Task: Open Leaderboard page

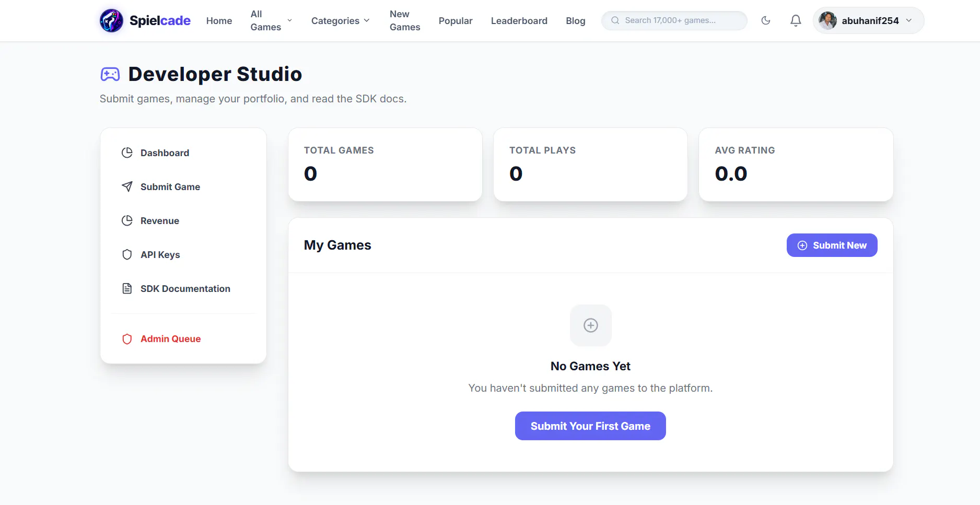Action: pyautogui.click(x=519, y=20)
